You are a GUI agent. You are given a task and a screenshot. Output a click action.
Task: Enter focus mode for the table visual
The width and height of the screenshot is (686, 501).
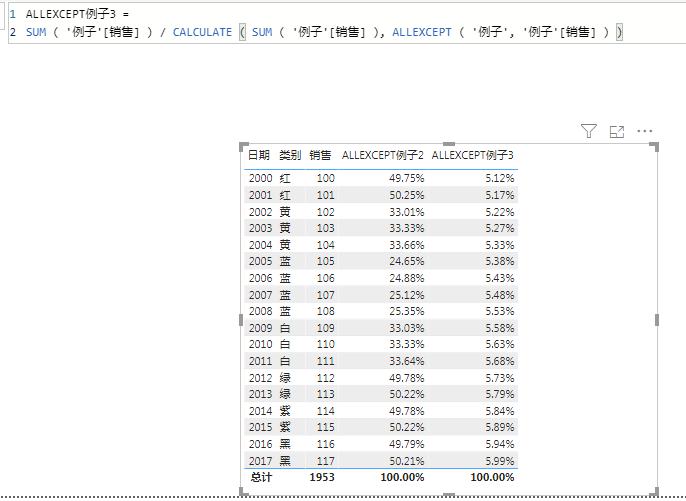[617, 131]
